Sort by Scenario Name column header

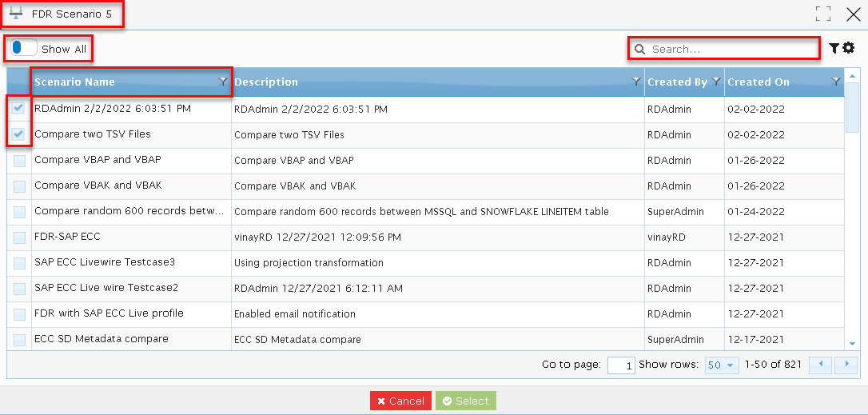coord(74,82)
